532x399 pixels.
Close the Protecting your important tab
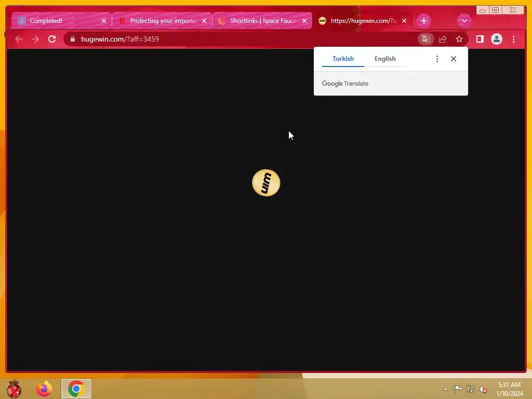(x=204, y=21)
